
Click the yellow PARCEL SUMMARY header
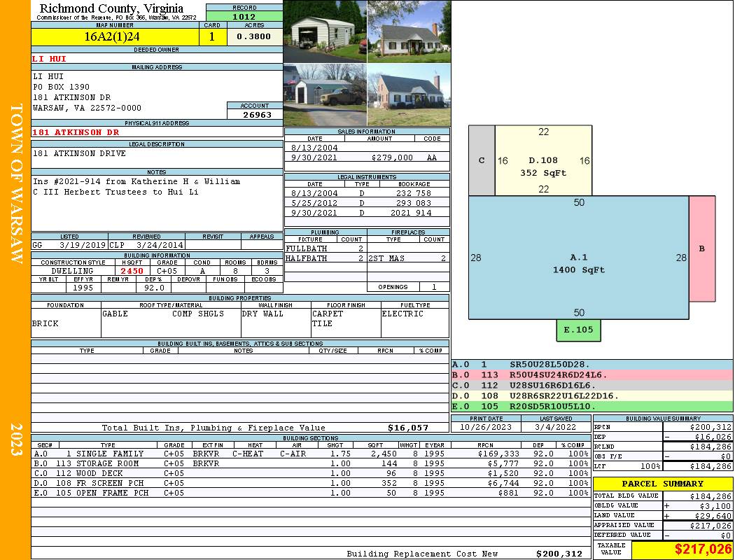tap(662, 484)
